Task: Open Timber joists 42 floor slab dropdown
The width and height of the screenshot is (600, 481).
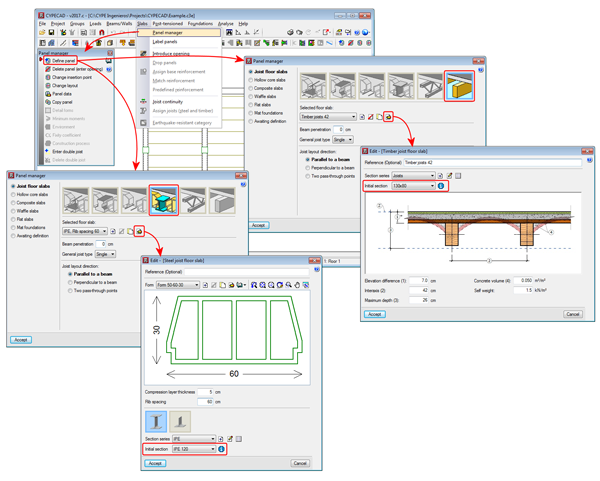Action: [327, 117]
